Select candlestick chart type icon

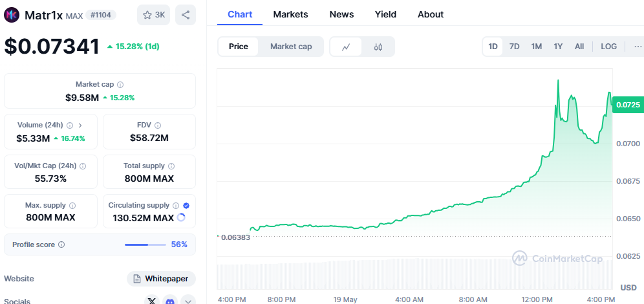tap(378, 47)
